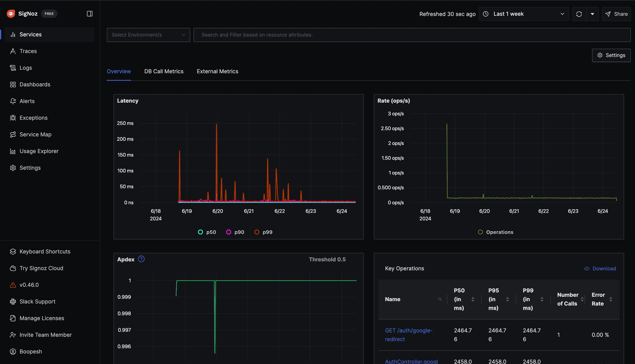Open the GET /auth/google-redirect operation link
The image size is (635, 364).
(409, 335)
